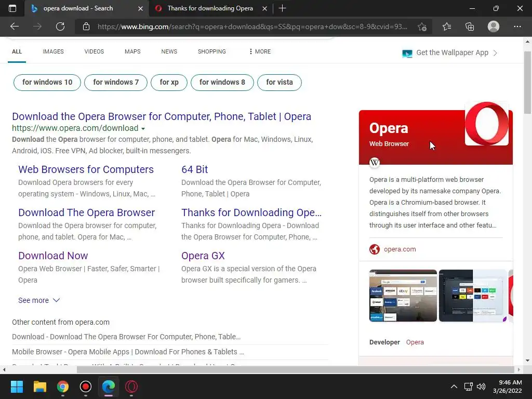Click the browser Back arrow
Image resolution: width=532 pixels, height=399 pixels.
point(15,26)
